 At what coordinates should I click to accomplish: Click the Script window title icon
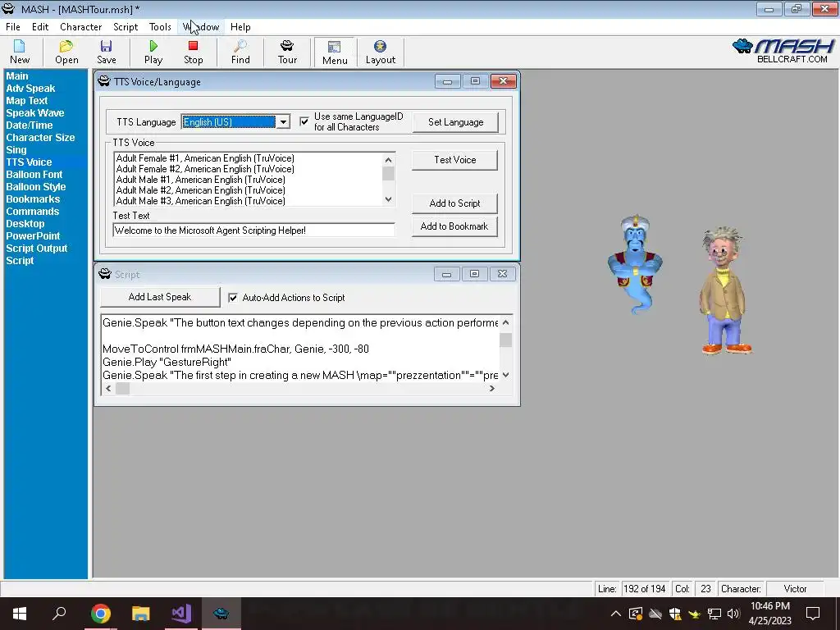coord(104,274)
